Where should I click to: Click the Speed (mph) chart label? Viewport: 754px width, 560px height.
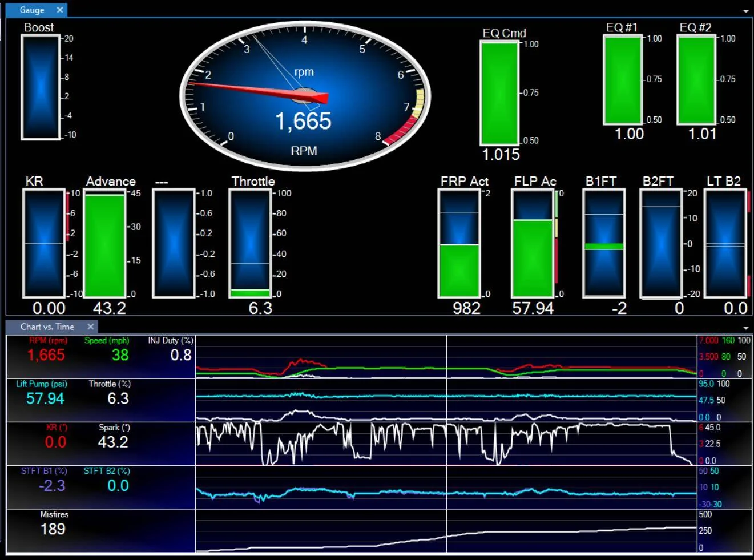pos(107,340)
